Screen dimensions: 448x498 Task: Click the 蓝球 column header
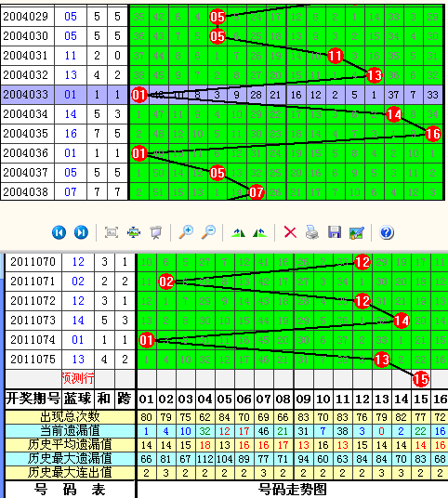[x=78, y=399]
